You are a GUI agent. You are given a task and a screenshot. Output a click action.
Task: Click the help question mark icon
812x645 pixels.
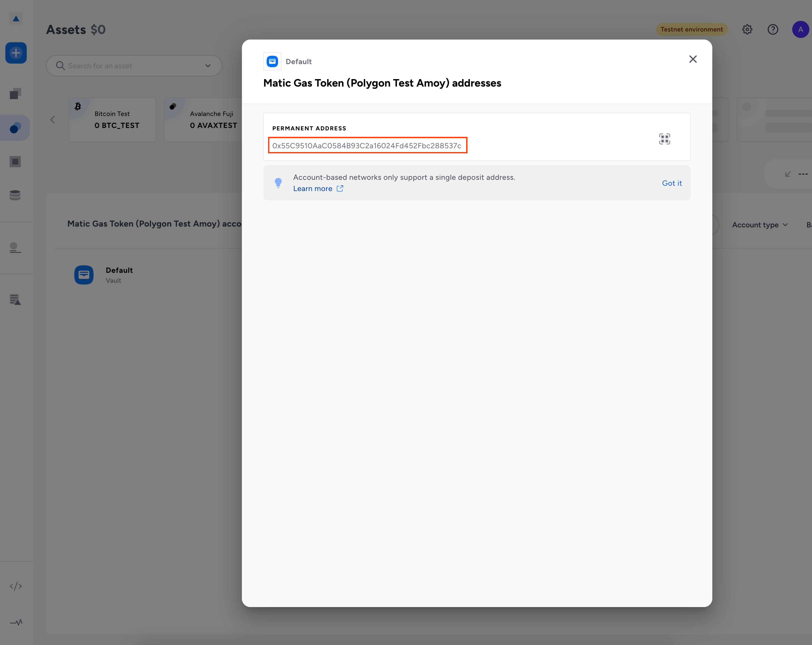[x=773, y=29]
